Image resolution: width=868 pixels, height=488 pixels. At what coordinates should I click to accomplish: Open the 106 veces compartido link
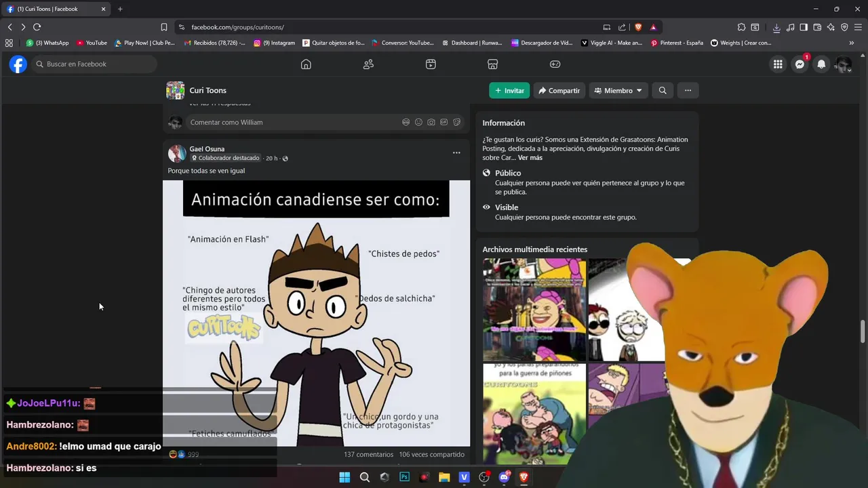tap(432, 455)
